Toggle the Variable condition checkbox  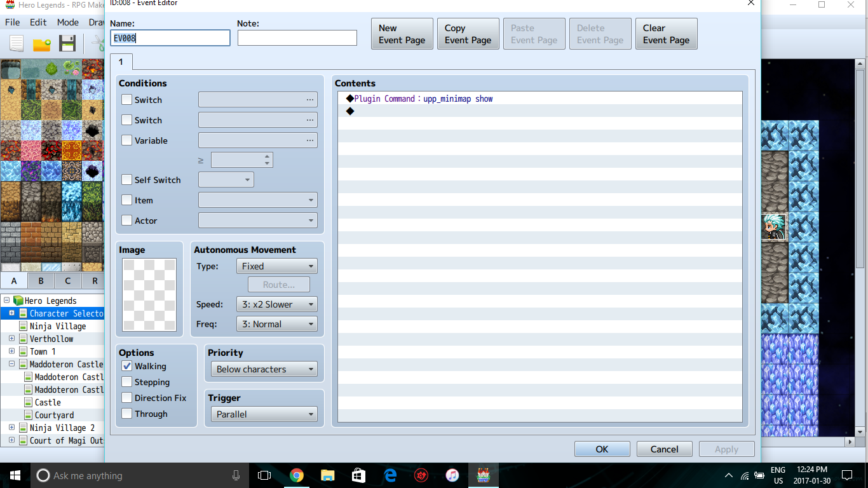coord(127,140)
